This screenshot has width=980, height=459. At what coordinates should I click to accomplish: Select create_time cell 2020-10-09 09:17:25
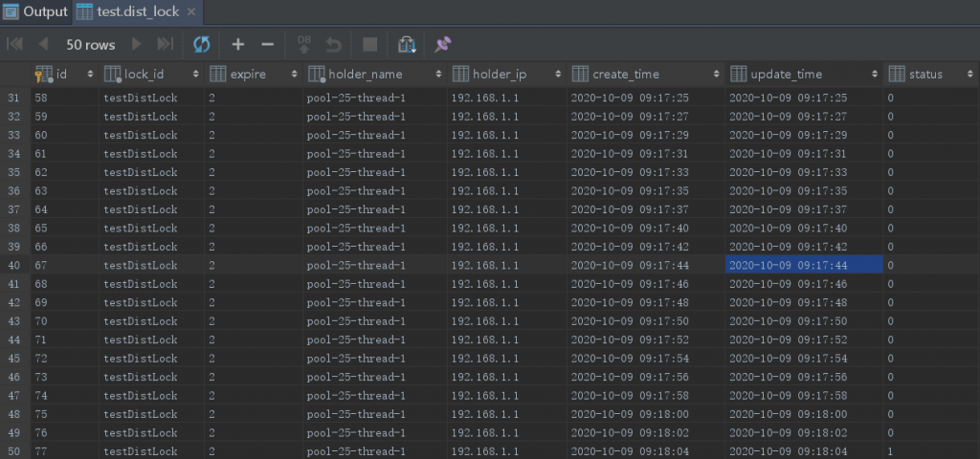pos(646,98)
